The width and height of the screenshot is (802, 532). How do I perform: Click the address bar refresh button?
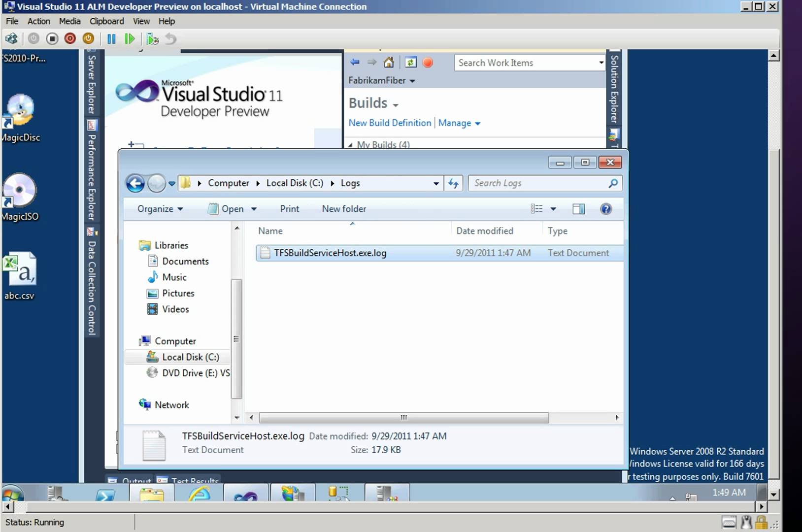tap(453, 183)
